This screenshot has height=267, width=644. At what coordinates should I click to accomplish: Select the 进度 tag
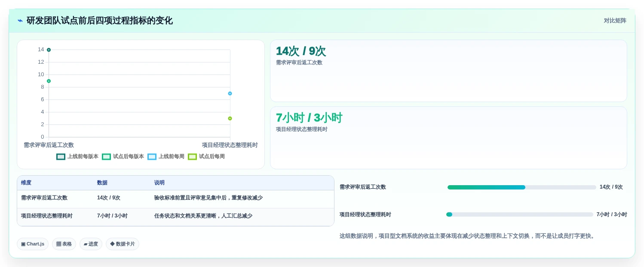point(91,244)
